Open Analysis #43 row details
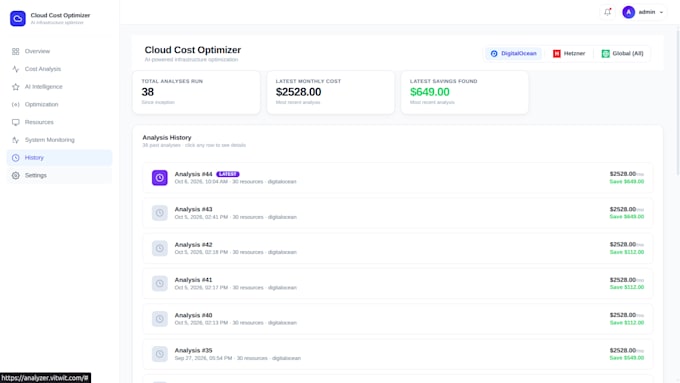The height and width of the screenshot is (383, 680). [x=398, y=213]
